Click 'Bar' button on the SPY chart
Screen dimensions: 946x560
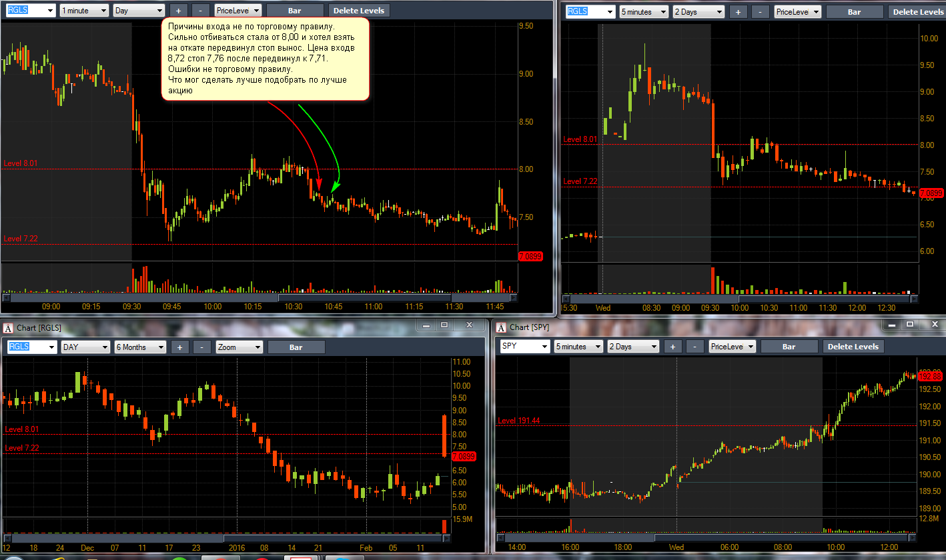click(x=789, y=347)
